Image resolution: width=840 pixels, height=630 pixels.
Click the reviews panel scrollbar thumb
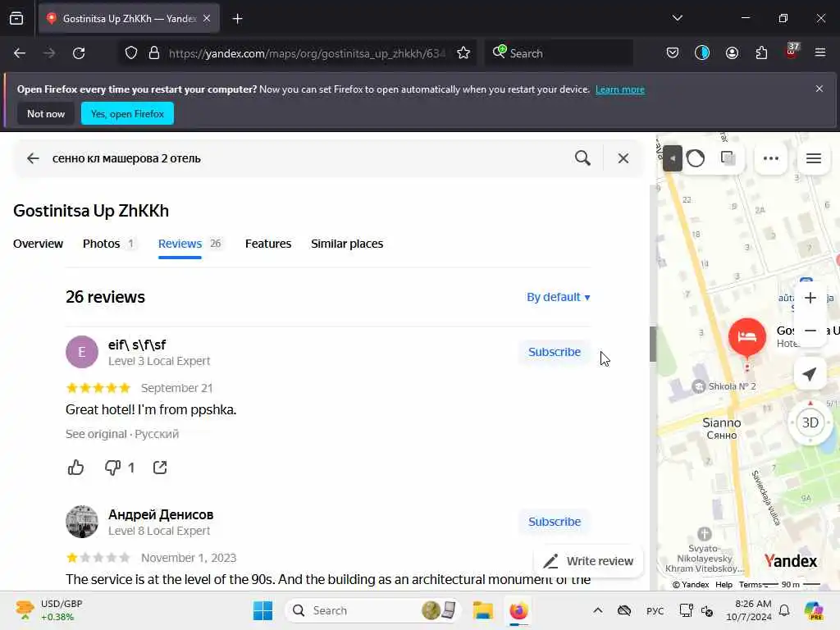[652, 344]
